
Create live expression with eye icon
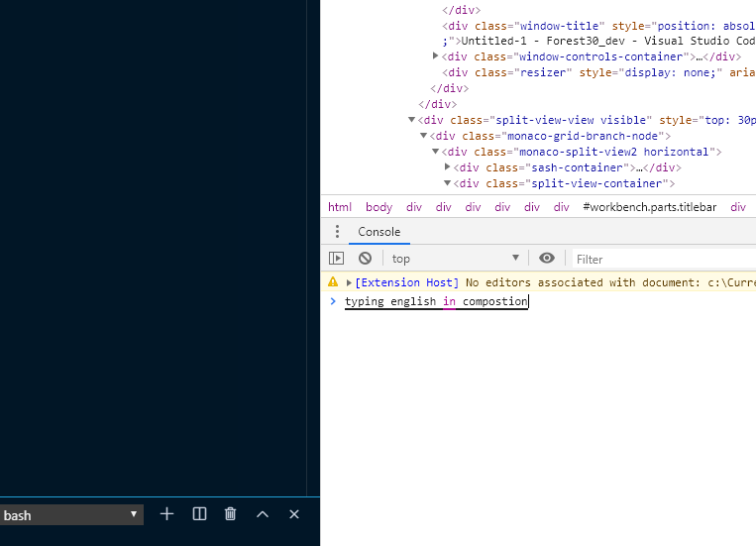coord(546,258)
